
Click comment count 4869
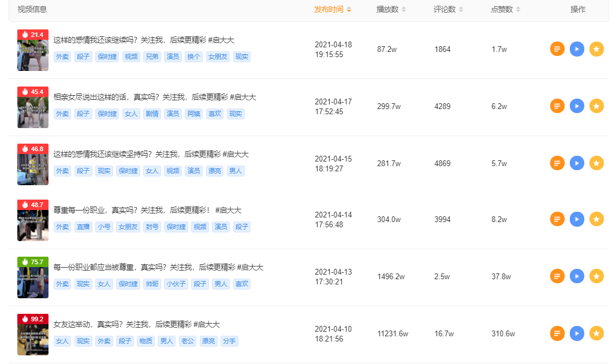tap(442, 164)
